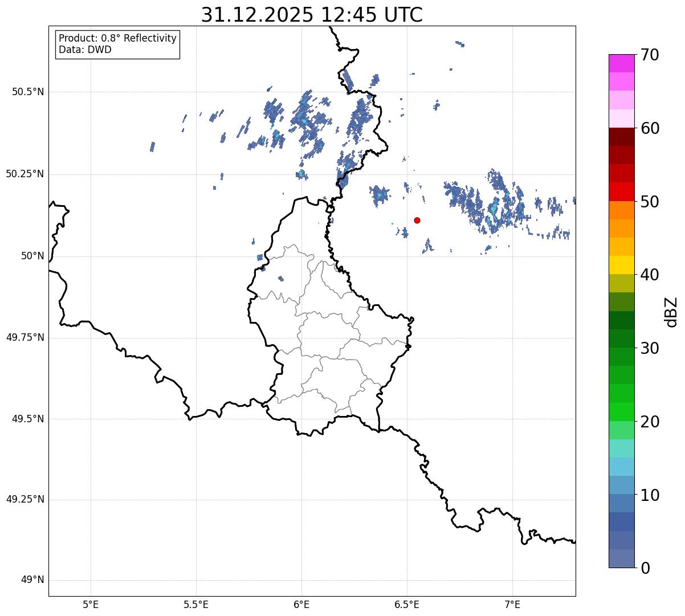Click the 5.5°E longitude label

coord(196,605)
